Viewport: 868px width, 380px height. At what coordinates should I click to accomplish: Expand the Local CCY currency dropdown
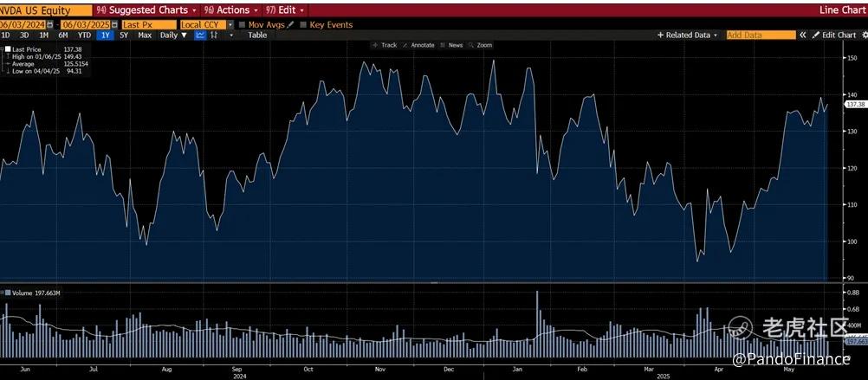pos(230,25)
